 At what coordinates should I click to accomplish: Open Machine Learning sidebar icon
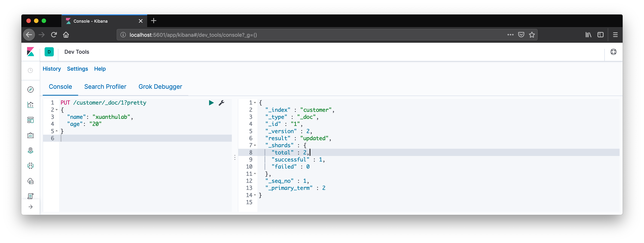(x=31, y=166)
